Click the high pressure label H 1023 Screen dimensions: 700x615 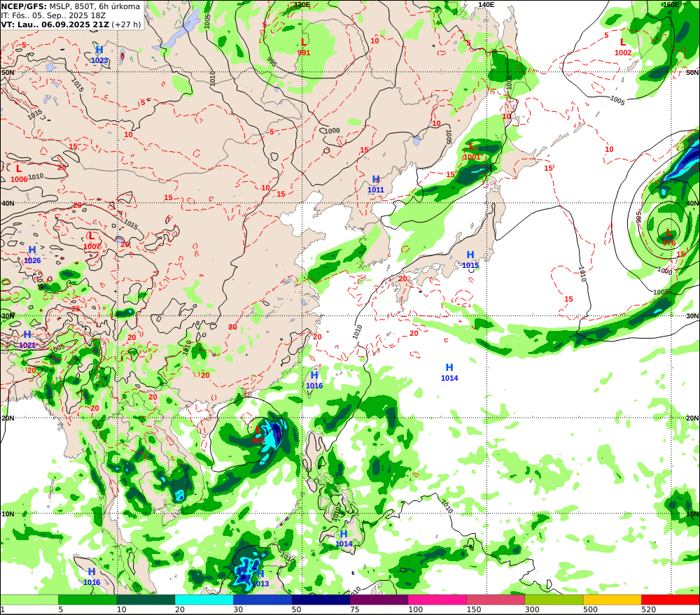99,55
